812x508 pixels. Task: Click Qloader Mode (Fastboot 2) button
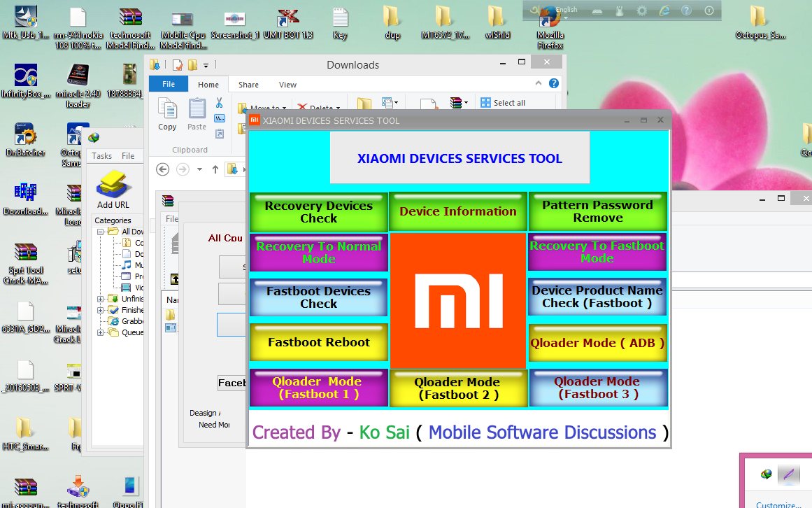point(458,388)
